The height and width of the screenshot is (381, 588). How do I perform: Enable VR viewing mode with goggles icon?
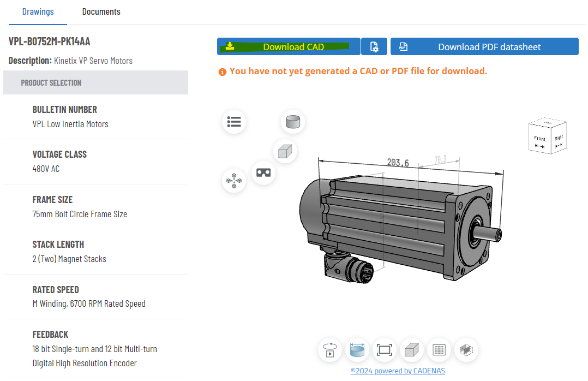pos(263,173)
